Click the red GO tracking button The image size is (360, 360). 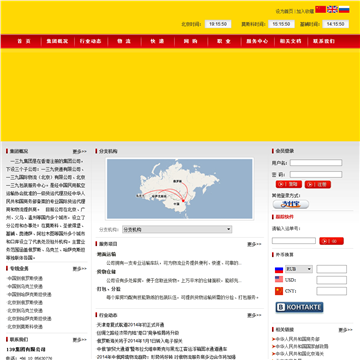tap(331, 241)
